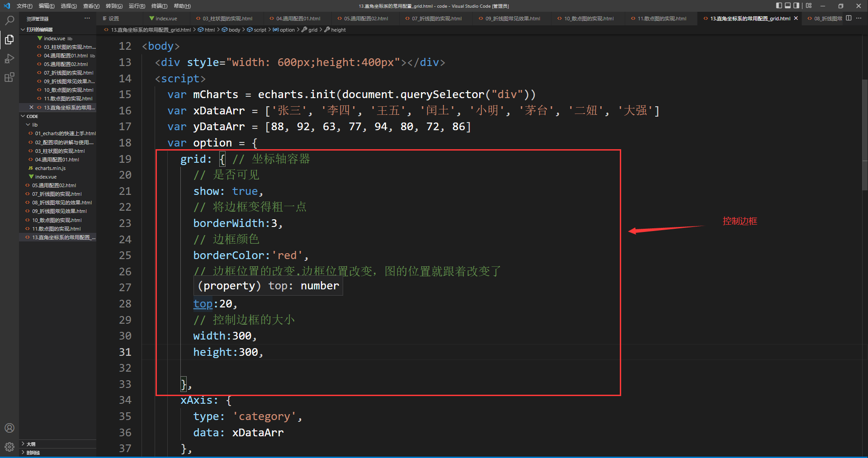The width and height of the screenshot is (868, 458).
Task: Switch to the index.vue editor tab
Action: [165, 19]
